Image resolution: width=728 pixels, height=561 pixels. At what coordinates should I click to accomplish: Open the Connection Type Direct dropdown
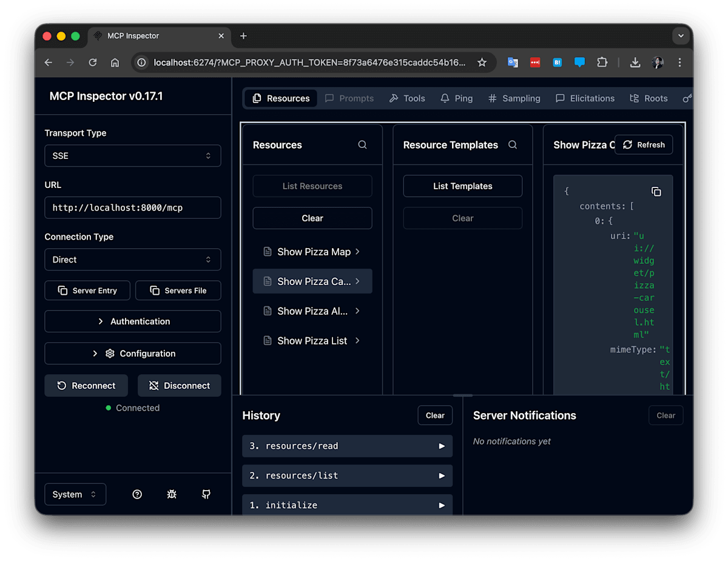pyautogui.click(x=133, y=260)
